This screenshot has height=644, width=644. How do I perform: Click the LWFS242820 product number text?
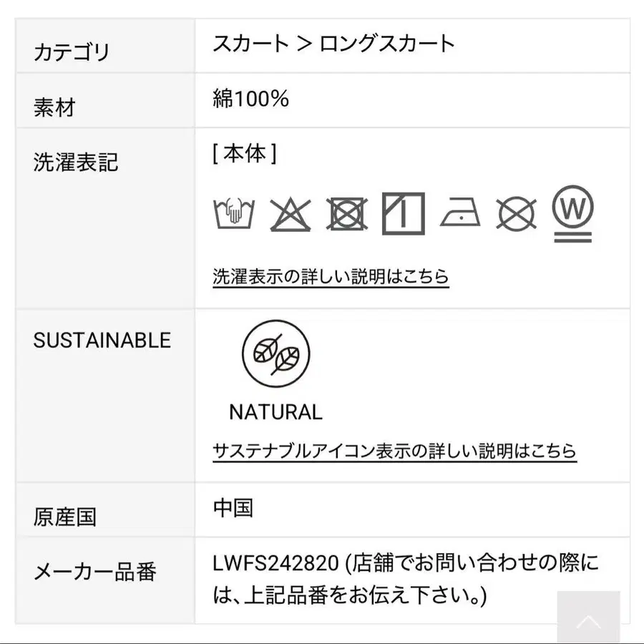[x=275, y=562]
